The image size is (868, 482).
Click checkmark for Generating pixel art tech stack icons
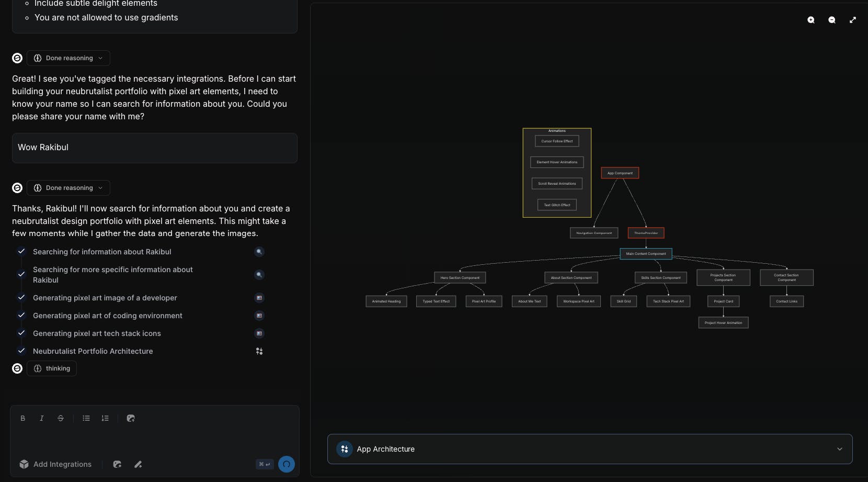coord(21,333)
